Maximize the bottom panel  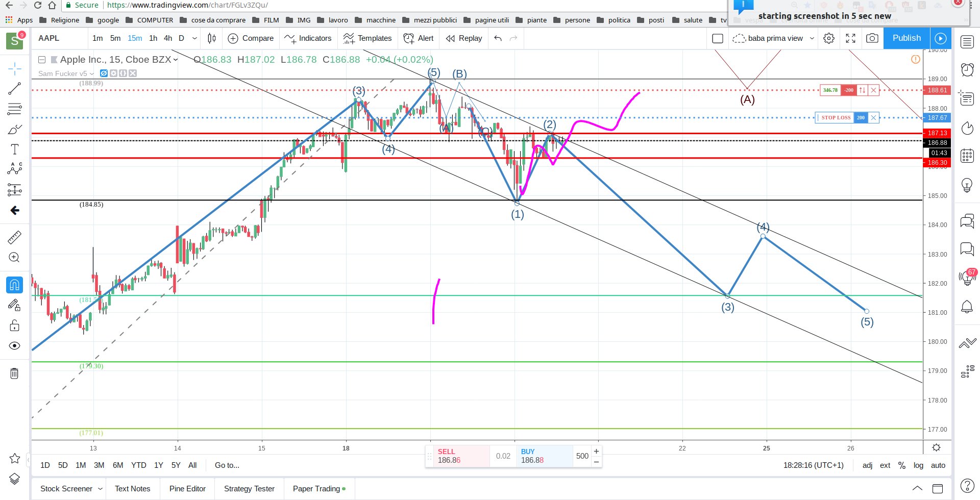pos(938,489)
